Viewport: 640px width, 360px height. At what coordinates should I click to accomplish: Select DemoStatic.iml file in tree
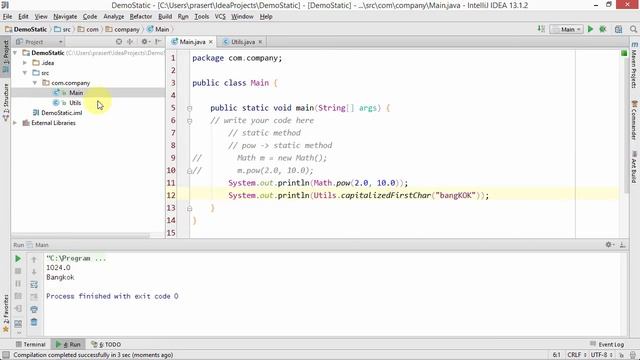click(x=62, y=113)
